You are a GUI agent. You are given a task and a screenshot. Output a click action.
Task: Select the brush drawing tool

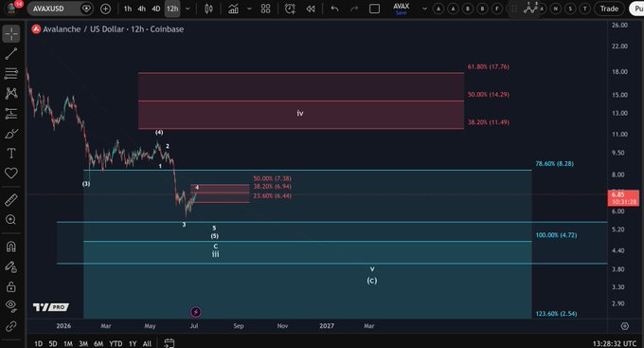coord(11,134)
